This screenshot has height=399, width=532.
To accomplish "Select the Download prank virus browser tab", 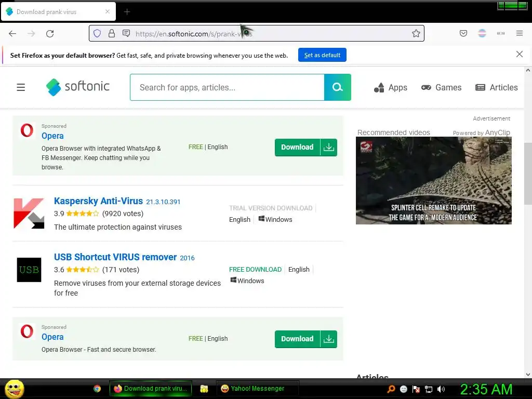I will point(58,12).
